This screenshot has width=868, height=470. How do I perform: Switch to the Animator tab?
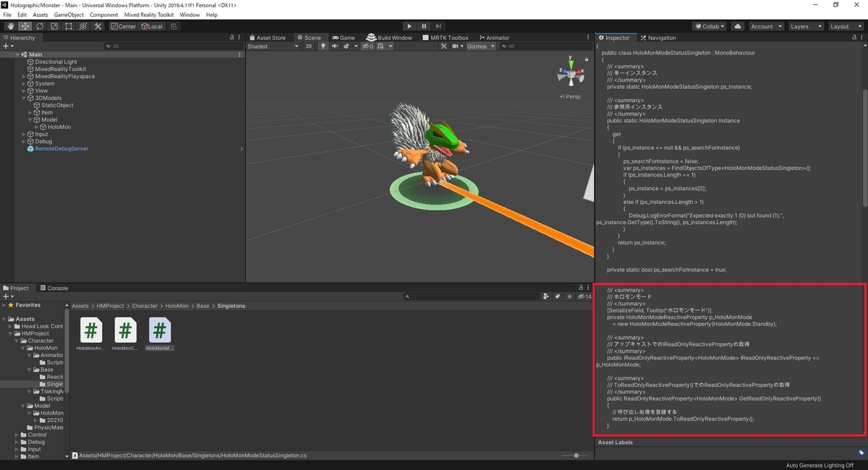click(493, 38)
